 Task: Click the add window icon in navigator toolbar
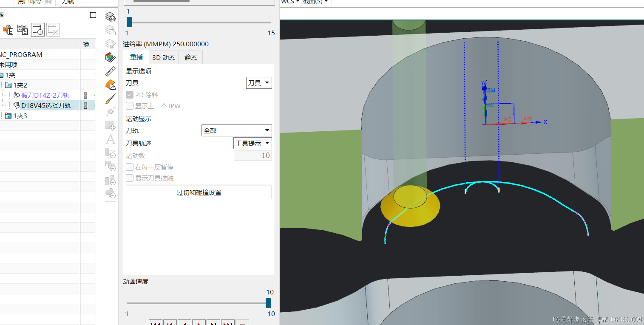tap(38, 29)
